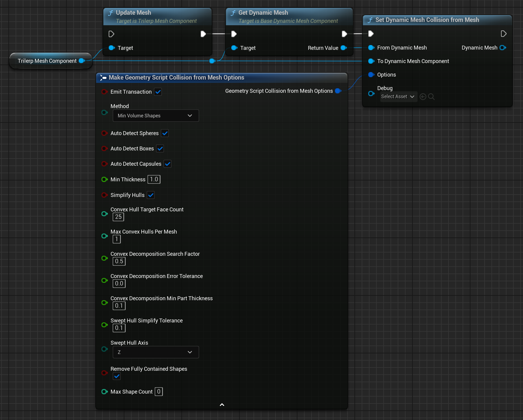Click Simplify Hulls input pin
This screenshot has width=523, height=420.
click(105, 195)
